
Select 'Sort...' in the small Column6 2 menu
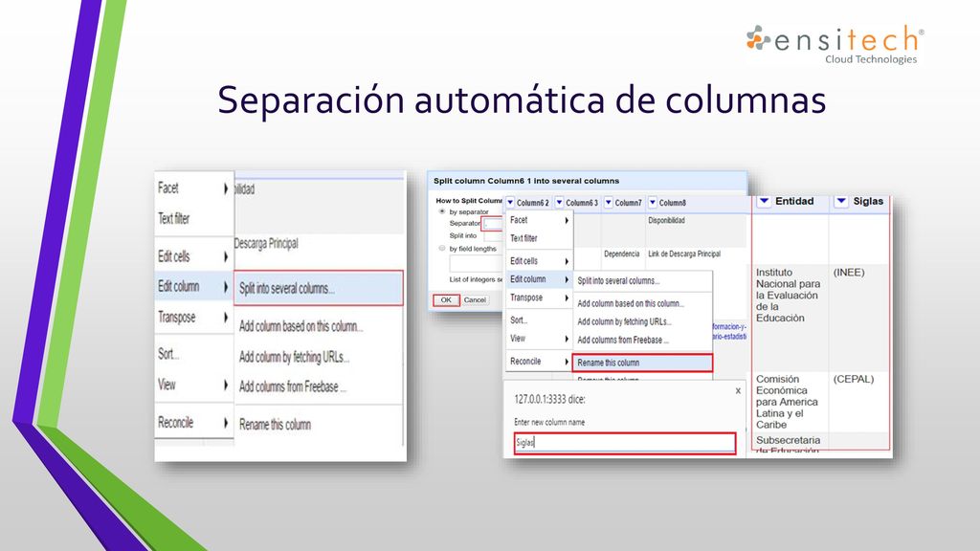point(540,320)
